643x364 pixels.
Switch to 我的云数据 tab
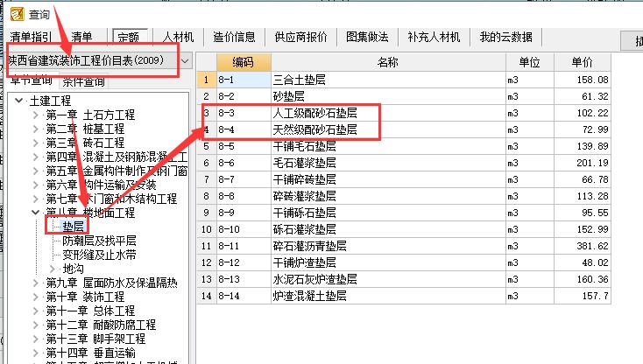[506, 38]
